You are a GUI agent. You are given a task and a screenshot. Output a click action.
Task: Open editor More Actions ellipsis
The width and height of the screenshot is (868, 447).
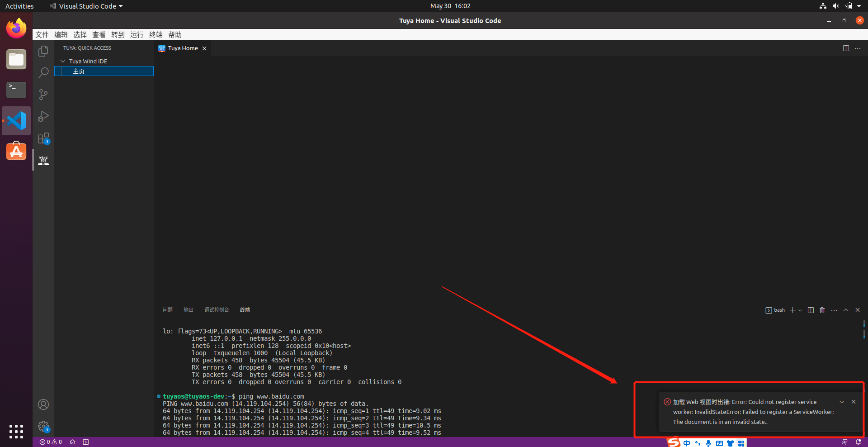[x=858, y=48]
